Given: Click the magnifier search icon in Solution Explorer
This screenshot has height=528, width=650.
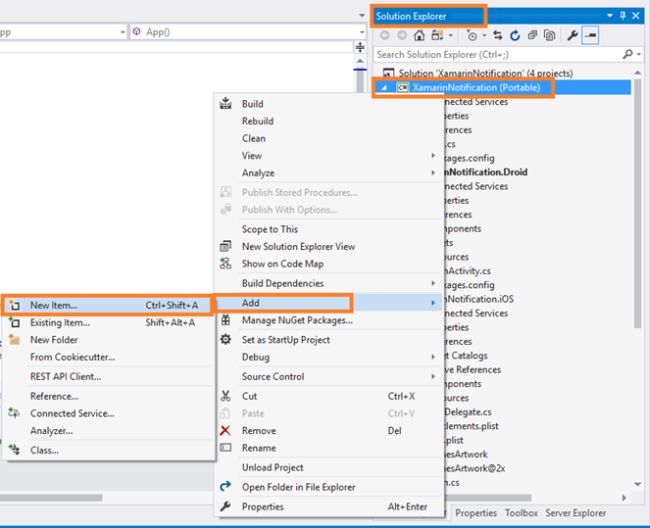Looking at the screenshot, I should click(628, 54).
